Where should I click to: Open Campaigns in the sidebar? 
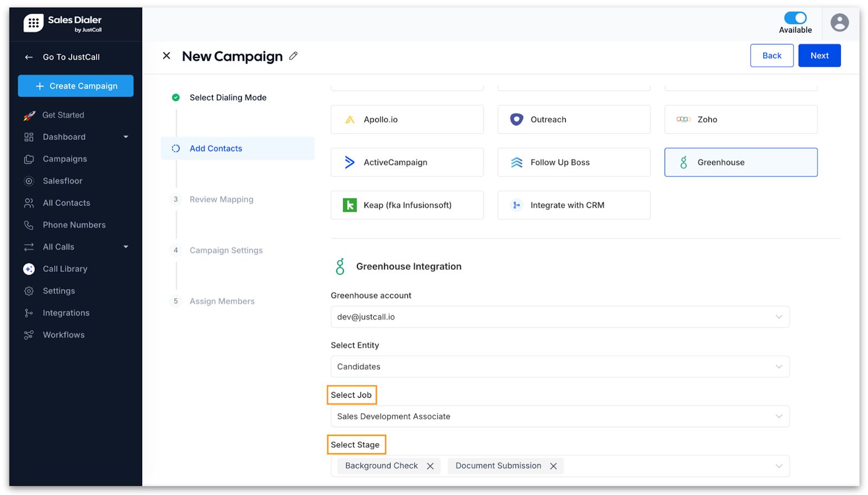click(65, 159)
